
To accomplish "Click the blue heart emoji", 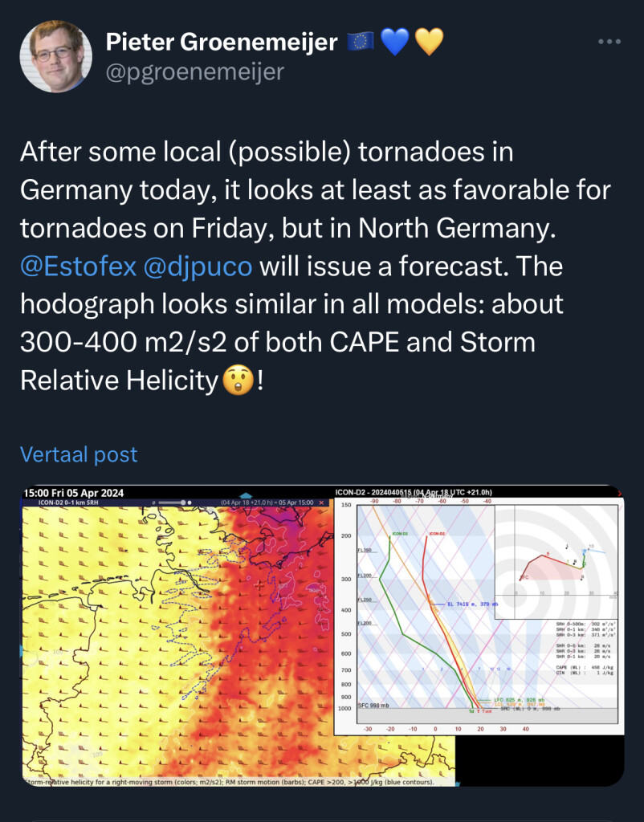I will click(395, 42).
